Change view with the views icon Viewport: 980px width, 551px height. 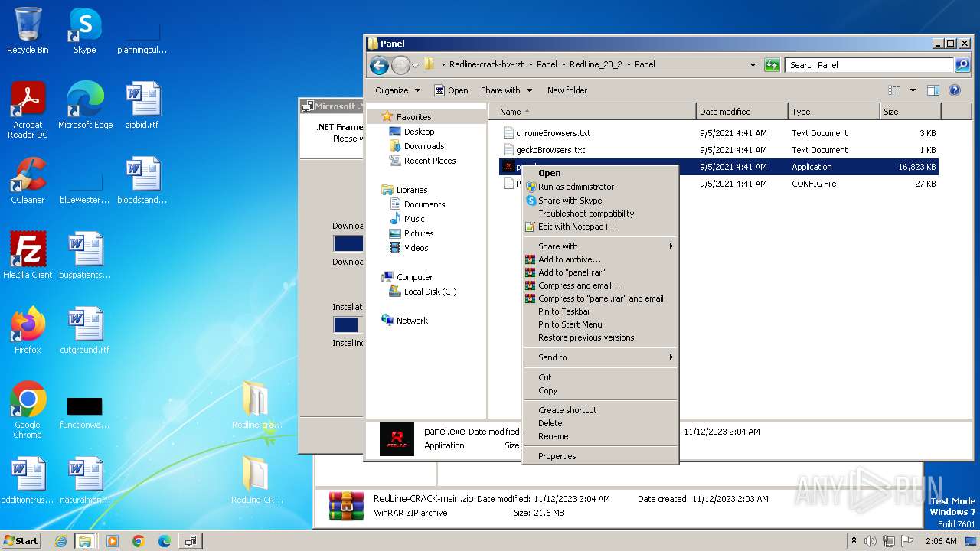click(x=893, y=90)
